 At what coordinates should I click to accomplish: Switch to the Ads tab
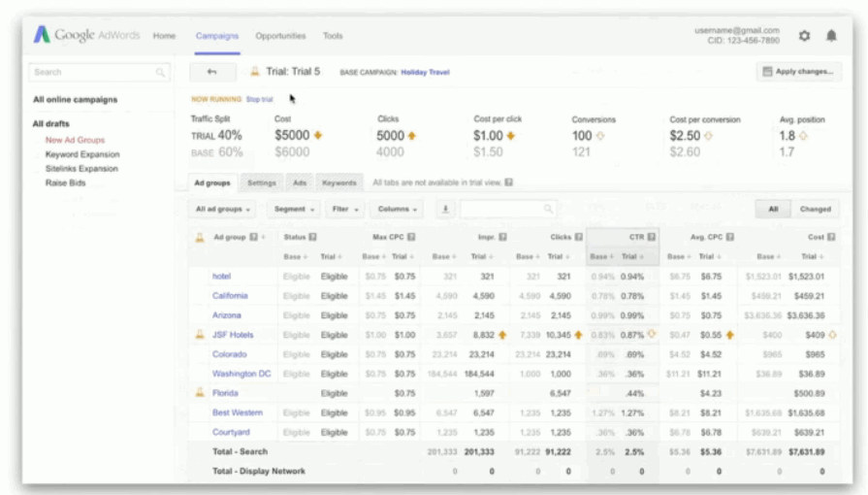(300, 182)
